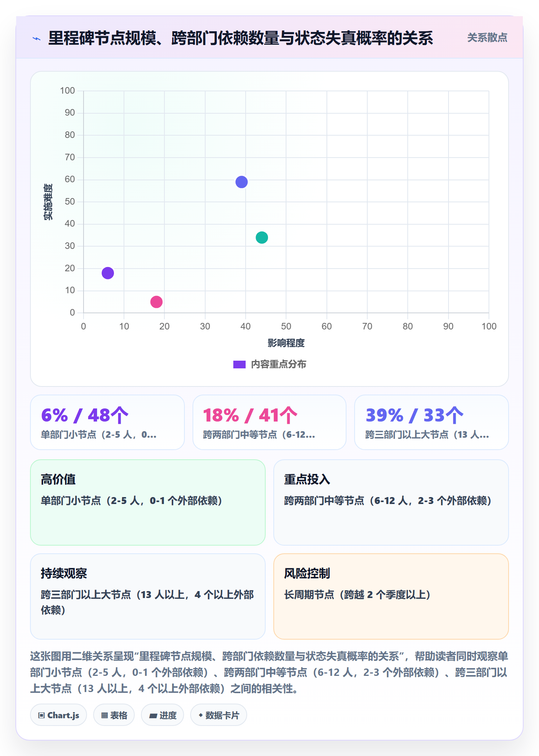Click the 表格 chip grid icon
The width and height of the screenshot is (539, 756).
(104, 716)
